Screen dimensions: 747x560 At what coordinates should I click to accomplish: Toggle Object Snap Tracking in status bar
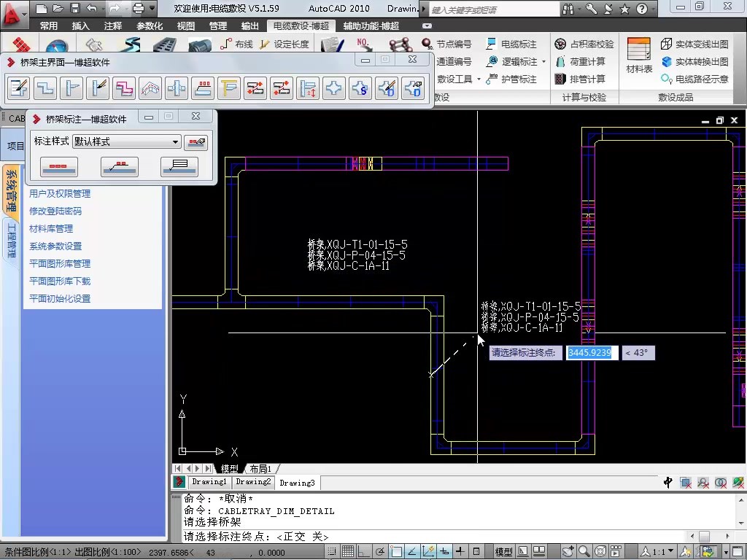tap(413, 551)
